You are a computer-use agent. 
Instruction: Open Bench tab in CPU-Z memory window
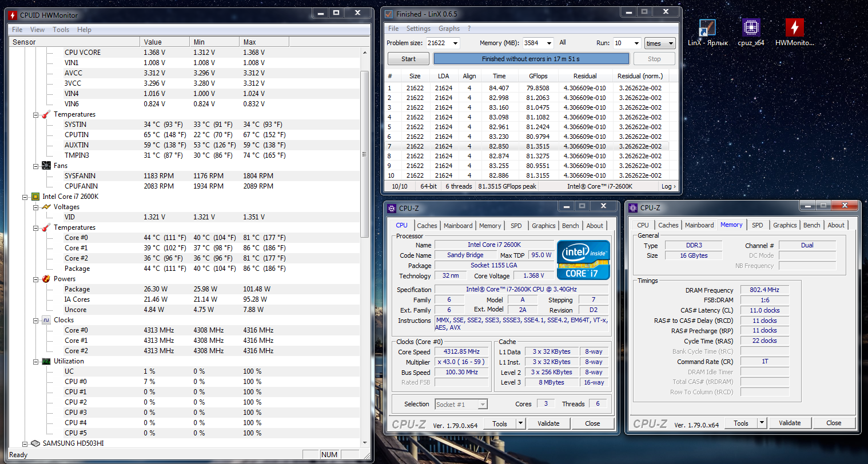click(x=811, y=225)
